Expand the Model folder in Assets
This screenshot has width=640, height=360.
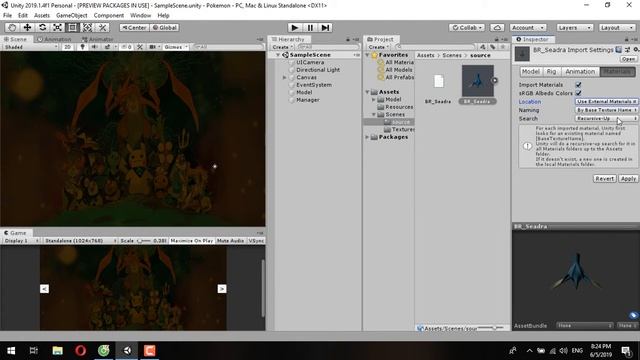pyautogui.click(x=373, y=99)
